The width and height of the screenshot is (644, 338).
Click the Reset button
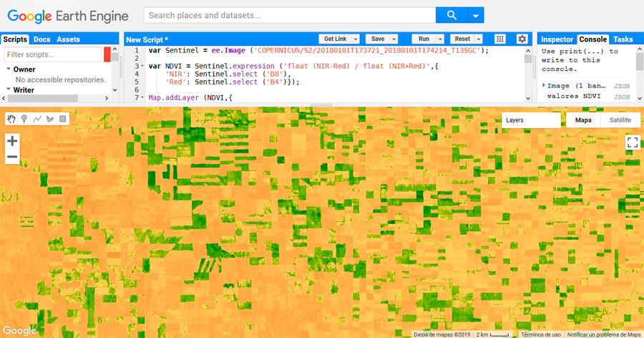coord(462,39)
